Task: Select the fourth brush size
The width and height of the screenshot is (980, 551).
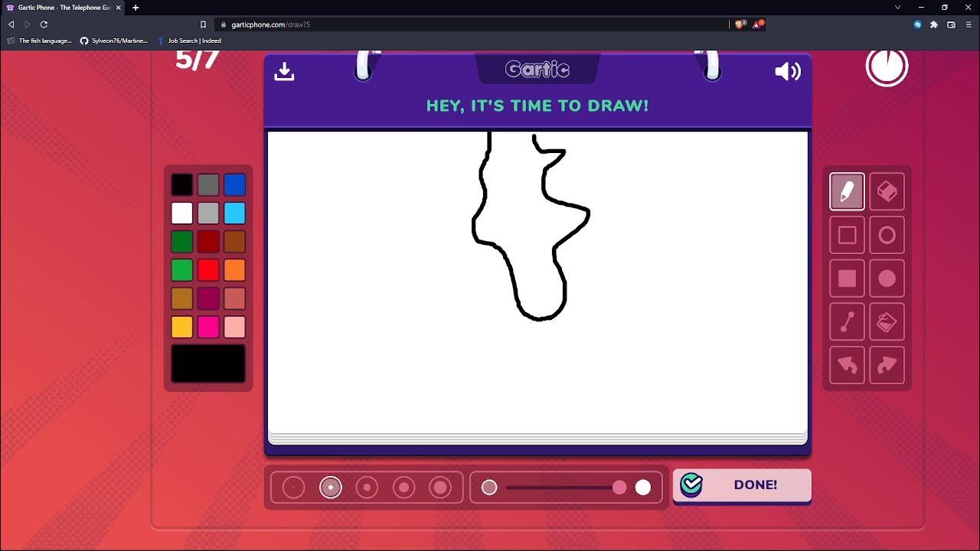Action: [x=403, y=487]
